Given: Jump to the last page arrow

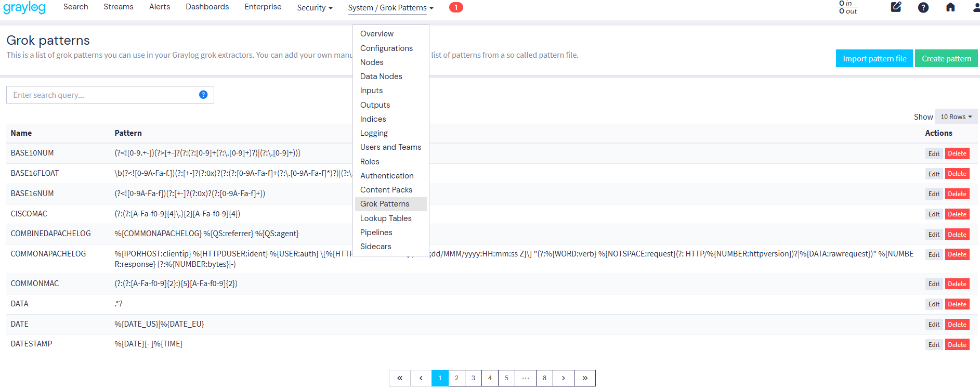Looking at the screenshot, I should point(585,378).
